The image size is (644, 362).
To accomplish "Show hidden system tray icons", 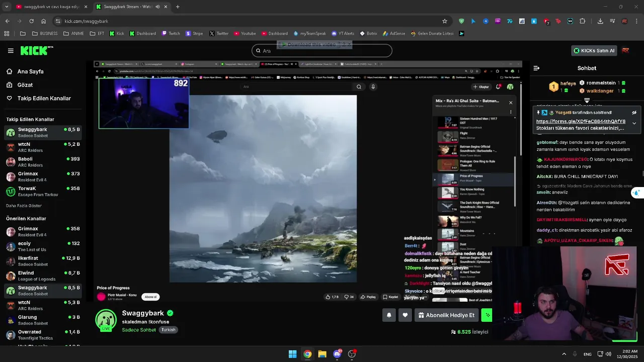I will (563, 354).
